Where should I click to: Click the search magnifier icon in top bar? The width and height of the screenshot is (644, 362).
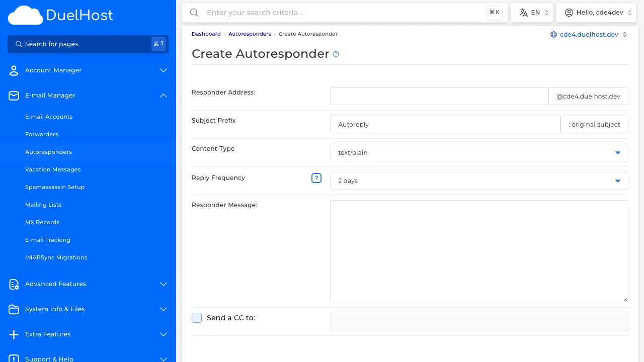pyautogui.click(x=194, y=13)
